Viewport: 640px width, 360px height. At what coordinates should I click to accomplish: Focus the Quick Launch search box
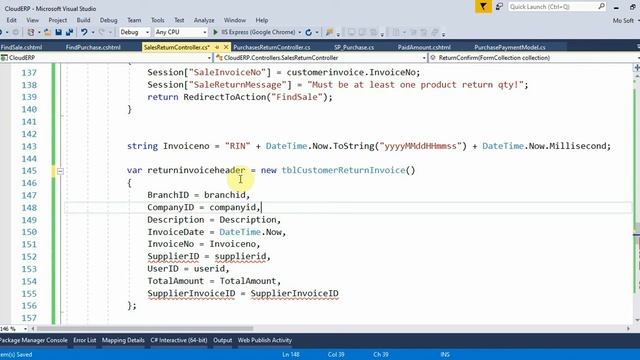[553, 7]
